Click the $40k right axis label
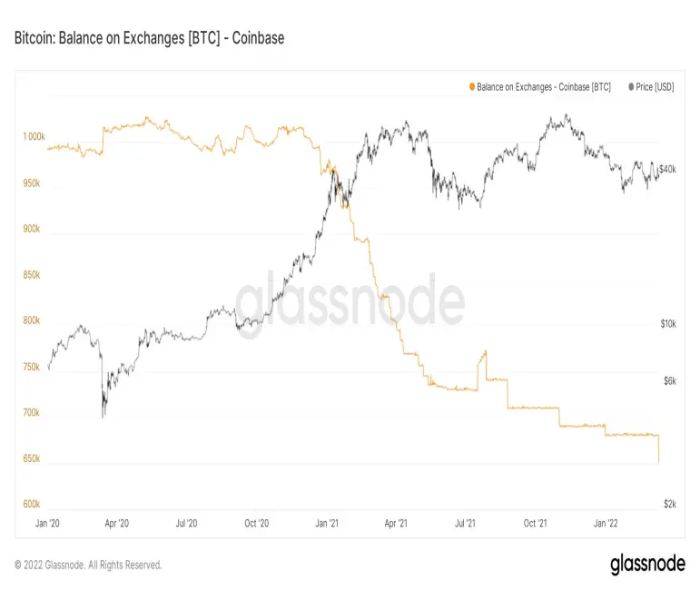The height and width of the screenshot is (591, 700). 667,169
